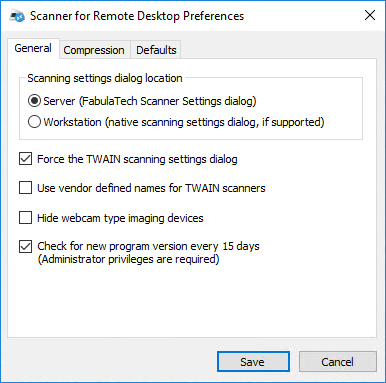Click the scanner app icon in title bar
Screen dimensions: 386x383
click(x=17, y=15)
